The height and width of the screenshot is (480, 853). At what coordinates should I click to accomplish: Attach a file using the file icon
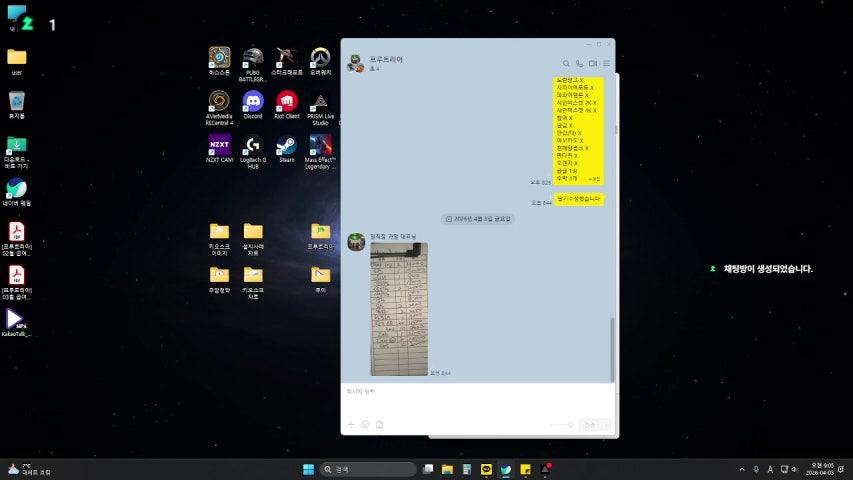379,424
